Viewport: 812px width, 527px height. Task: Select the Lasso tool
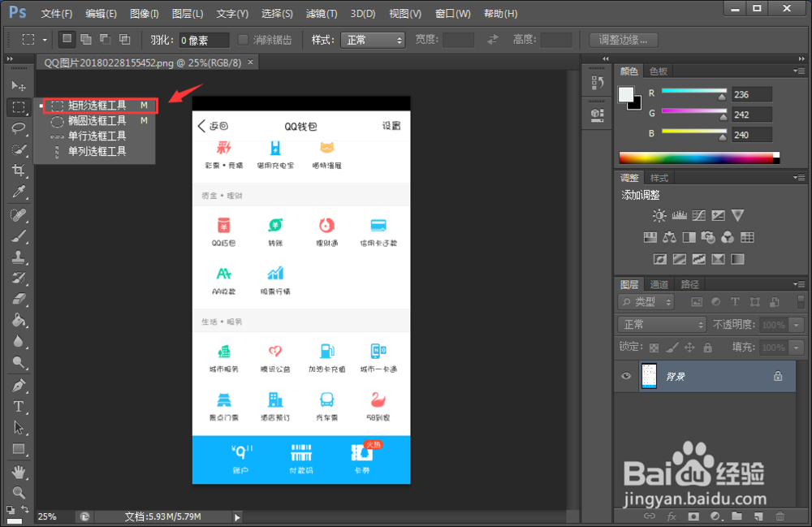[19, 127]
